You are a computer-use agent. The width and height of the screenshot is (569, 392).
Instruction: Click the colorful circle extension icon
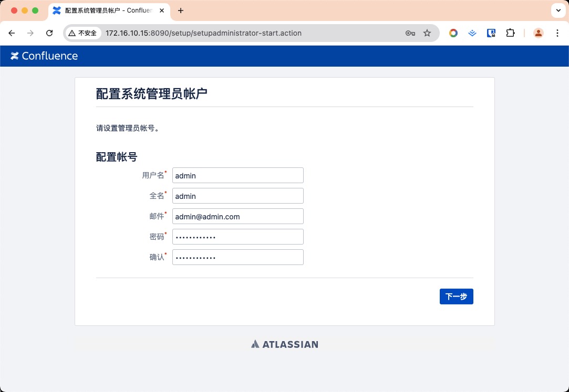coord(453,33)
